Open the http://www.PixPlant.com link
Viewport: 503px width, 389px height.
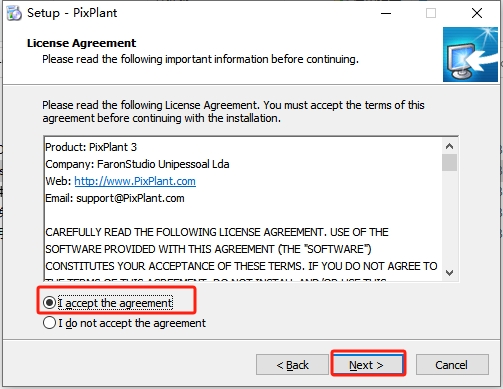(x=135, y=181)
